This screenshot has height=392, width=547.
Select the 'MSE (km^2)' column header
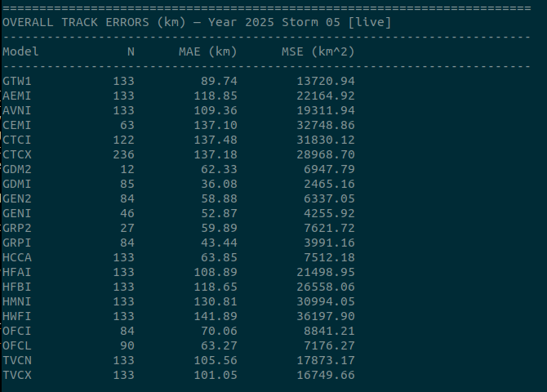point(318,51)
